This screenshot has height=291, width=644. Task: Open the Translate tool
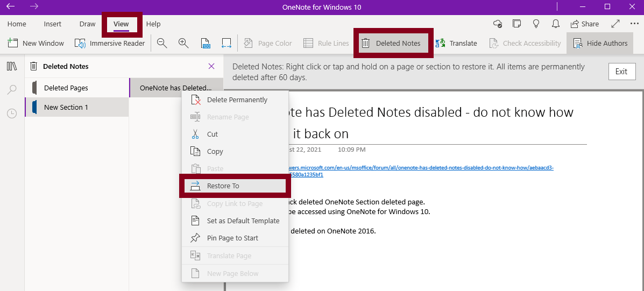click(456, 43)
